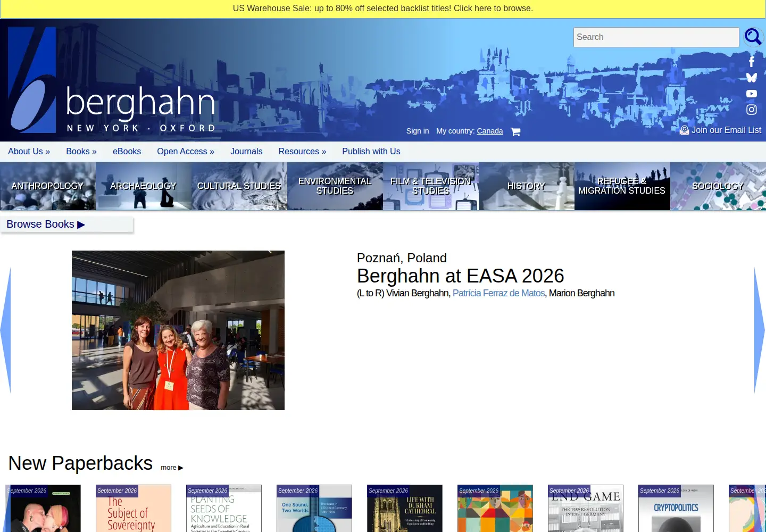Open Publish with Us

coord(371,152)
